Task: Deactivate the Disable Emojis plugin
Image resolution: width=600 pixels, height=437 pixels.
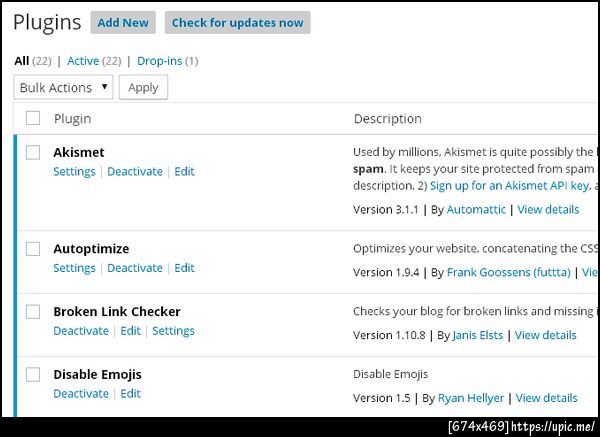Action: click(x=81, y=393)
